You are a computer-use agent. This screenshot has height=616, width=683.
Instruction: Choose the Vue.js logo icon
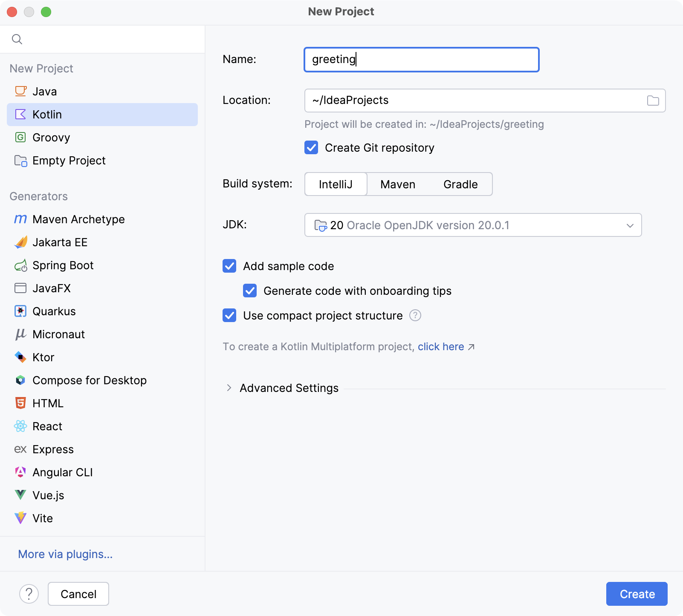click(20, 495)
